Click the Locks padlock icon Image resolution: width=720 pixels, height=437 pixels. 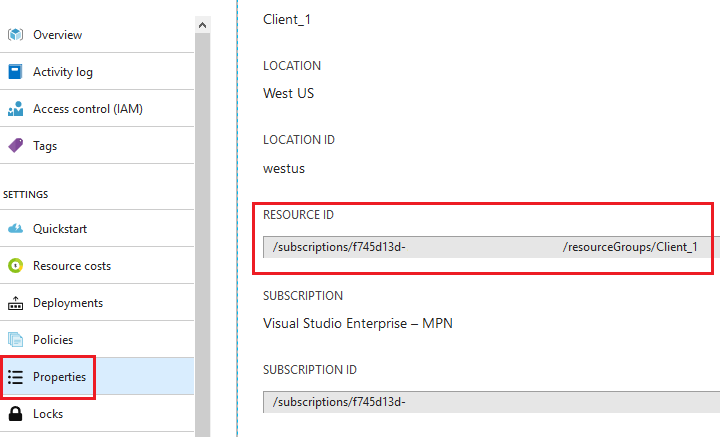point(15,414)
